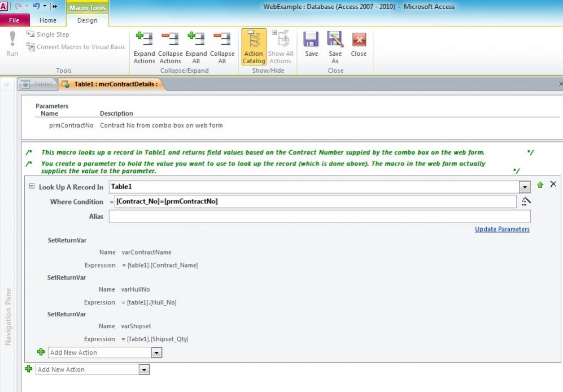Select the Design ribbon tab

(88, 20)
